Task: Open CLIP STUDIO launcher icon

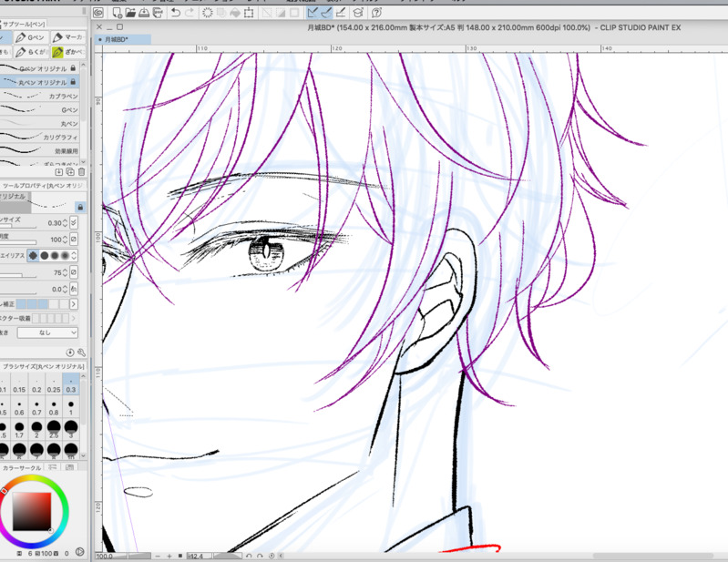Action: pos(98,13)
